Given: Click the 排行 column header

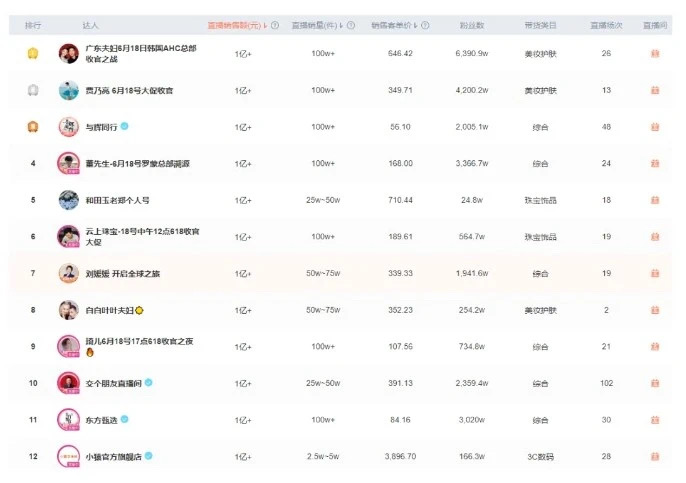Looking at the screenshot, I should [x=33, y=25].
